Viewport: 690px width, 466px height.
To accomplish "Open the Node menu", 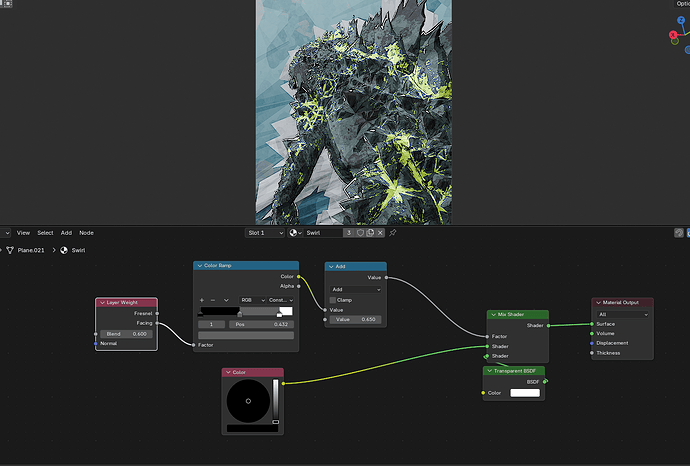I will 86,233.
